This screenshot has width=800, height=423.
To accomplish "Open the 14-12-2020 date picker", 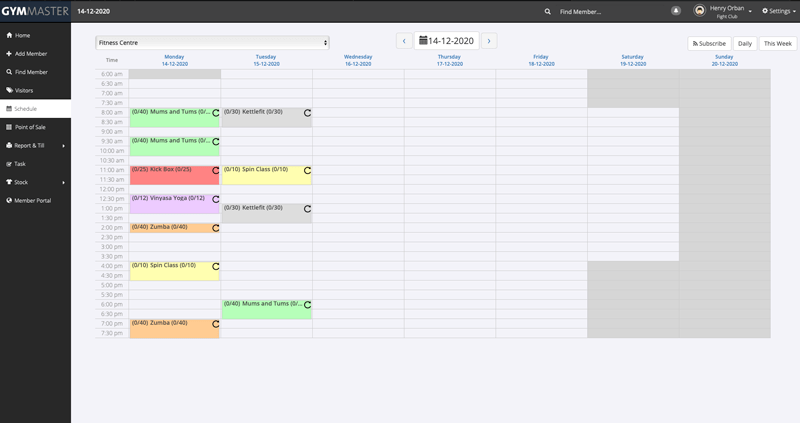I will [446, 41].
